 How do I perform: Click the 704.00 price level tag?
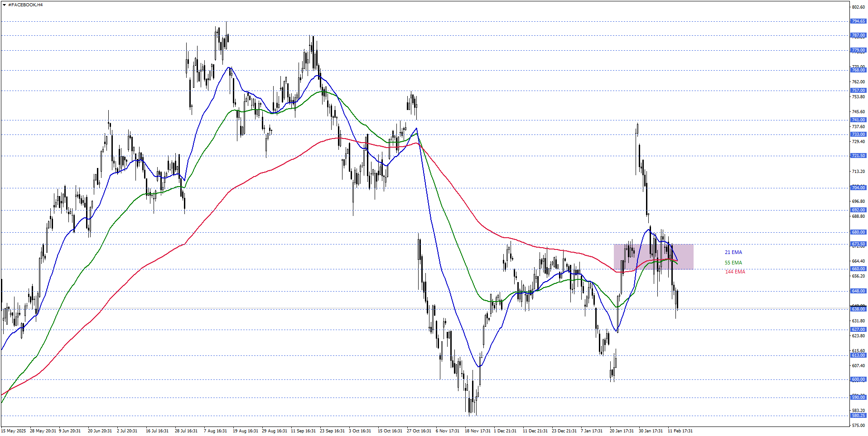pyautogui.click(x=858, y=188)
